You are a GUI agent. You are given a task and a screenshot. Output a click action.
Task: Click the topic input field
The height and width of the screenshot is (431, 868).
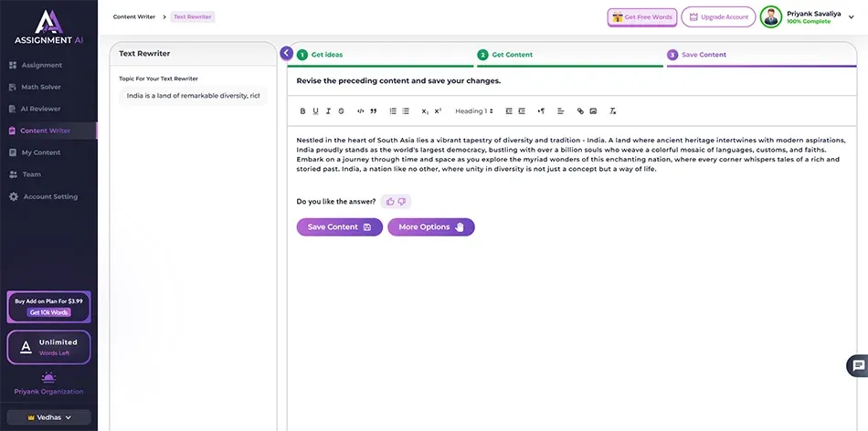pyautogui.click(x=193, y=96)
